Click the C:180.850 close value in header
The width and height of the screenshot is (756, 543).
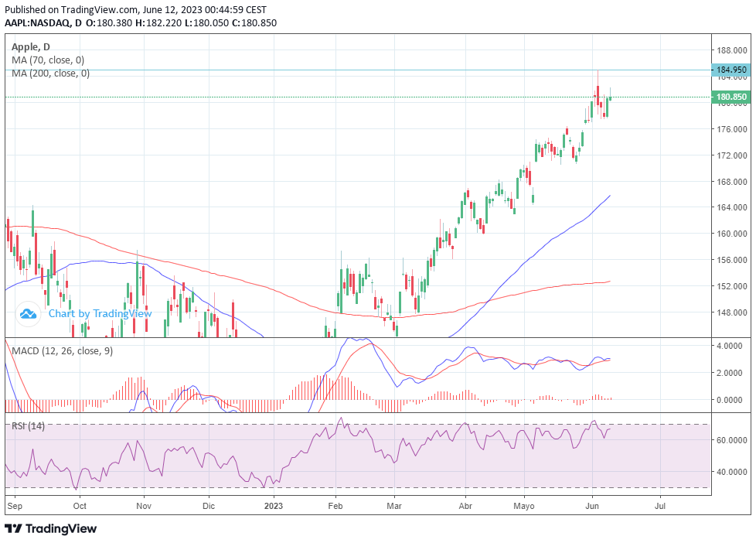tap(254, 22)
